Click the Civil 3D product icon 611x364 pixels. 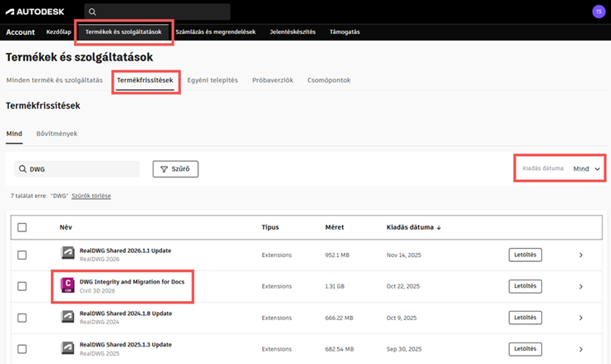[x=67, y=285]
